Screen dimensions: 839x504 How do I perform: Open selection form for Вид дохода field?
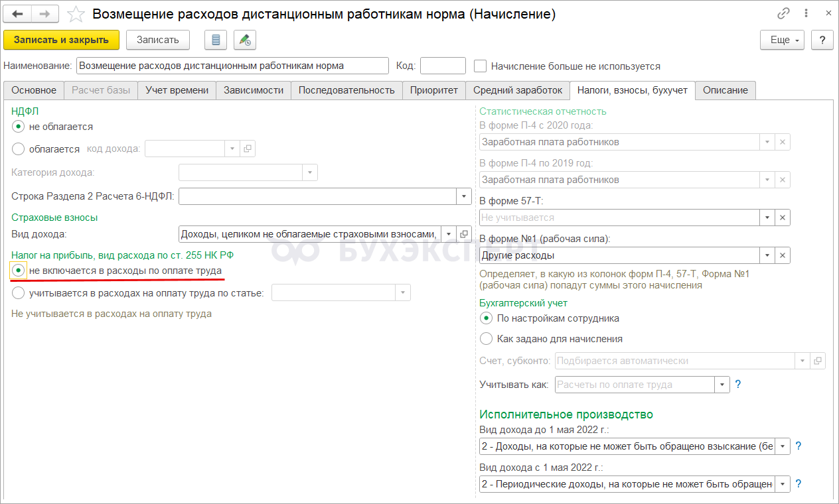pyautogui.click(x=464, y=233)
